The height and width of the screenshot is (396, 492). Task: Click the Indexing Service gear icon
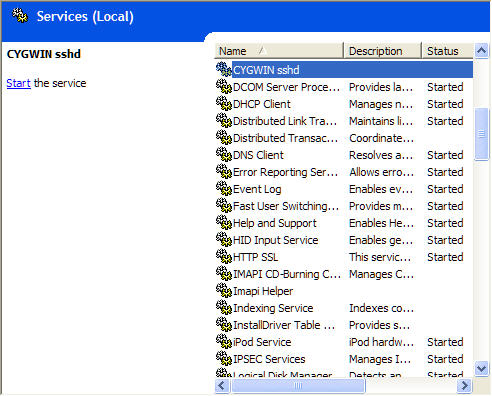click(x=224, y=307)
